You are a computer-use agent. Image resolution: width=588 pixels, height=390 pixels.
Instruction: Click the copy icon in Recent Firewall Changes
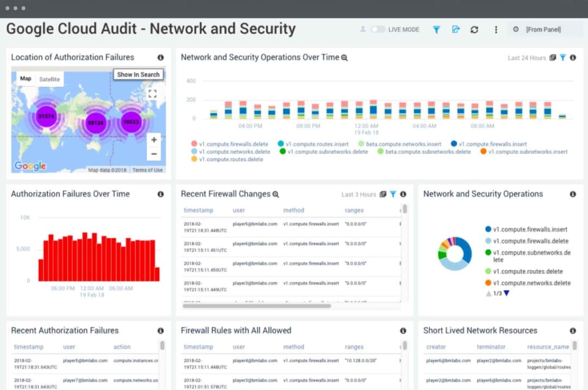tap(383, 194)
